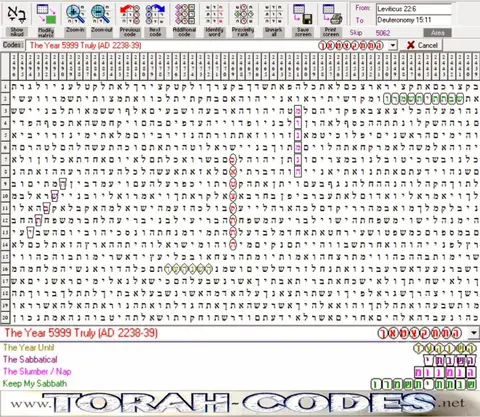Click the green Hebrew letters beside Keep My Sabbath
Image resolution: width=480 pixels, height=417 pixels.
[x=423, y=384]
